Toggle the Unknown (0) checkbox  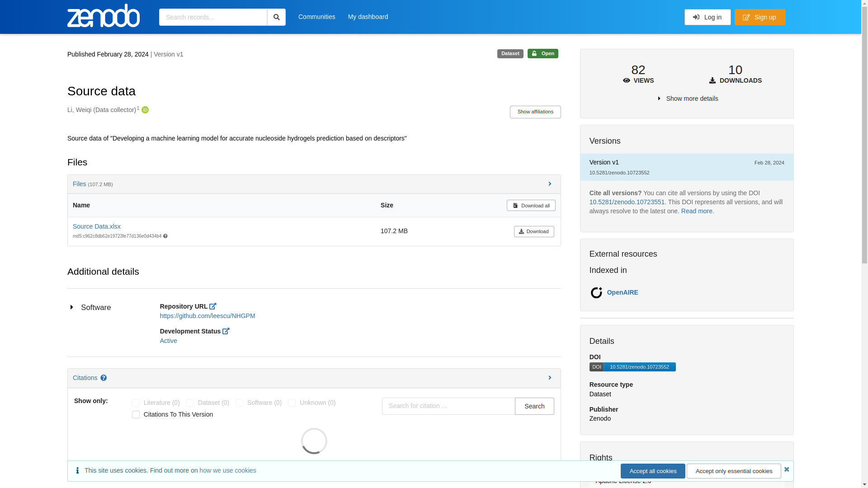(x=292, y=403)
